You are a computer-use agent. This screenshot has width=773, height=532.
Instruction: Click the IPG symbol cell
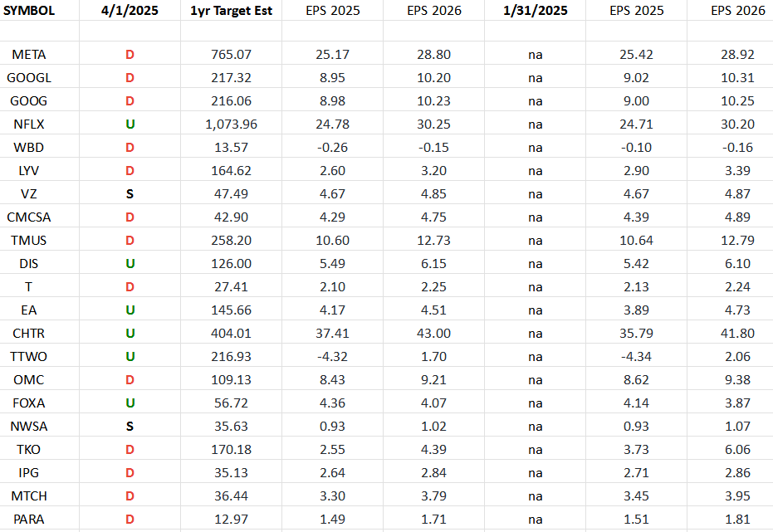28,472
